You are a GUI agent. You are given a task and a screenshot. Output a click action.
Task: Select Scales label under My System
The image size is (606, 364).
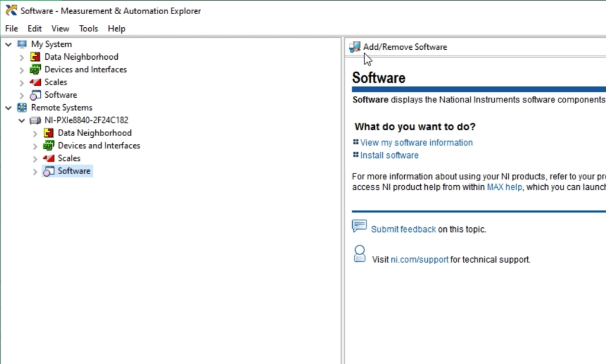click(x=56, y=82)
